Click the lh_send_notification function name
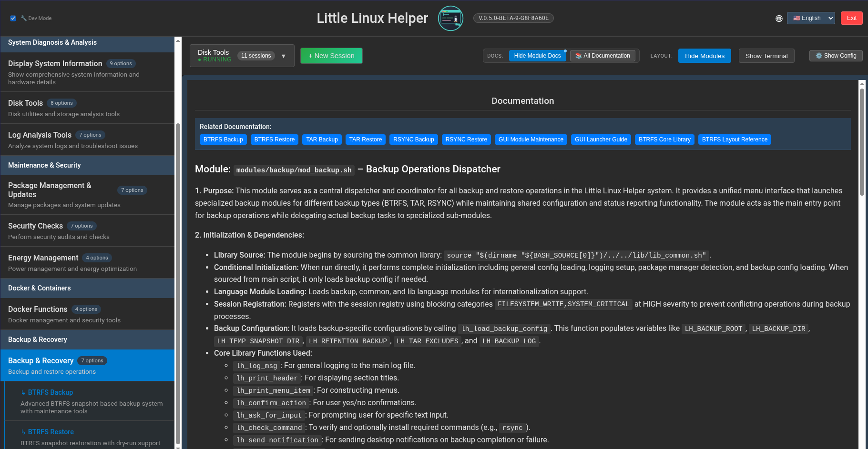 pyautogui.click(x=277, y=440)
